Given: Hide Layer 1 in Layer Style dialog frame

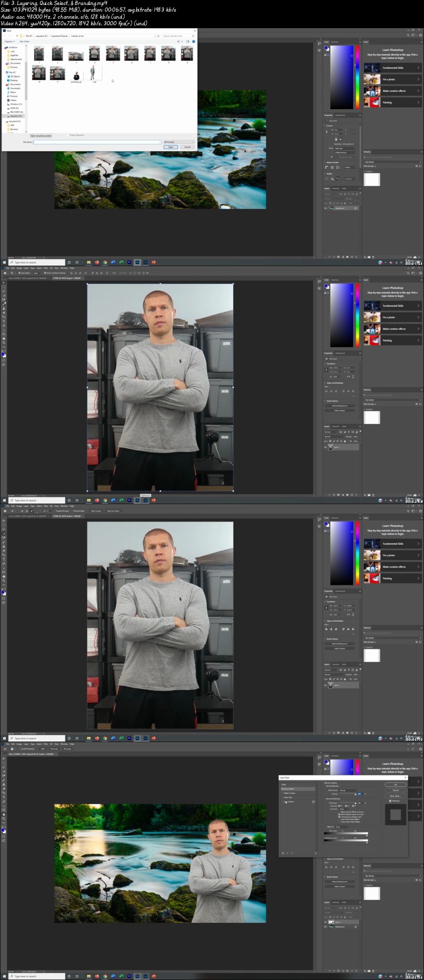Looking at the screenshot, I should (x=325, y=922).
